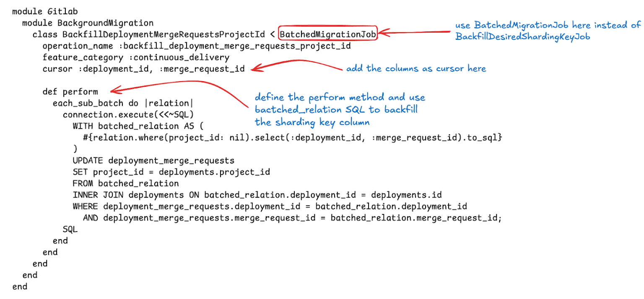Select the cursor :deployment_id, :merge_request_id declaration
This screenshot has height=299, width=644.
143,68
